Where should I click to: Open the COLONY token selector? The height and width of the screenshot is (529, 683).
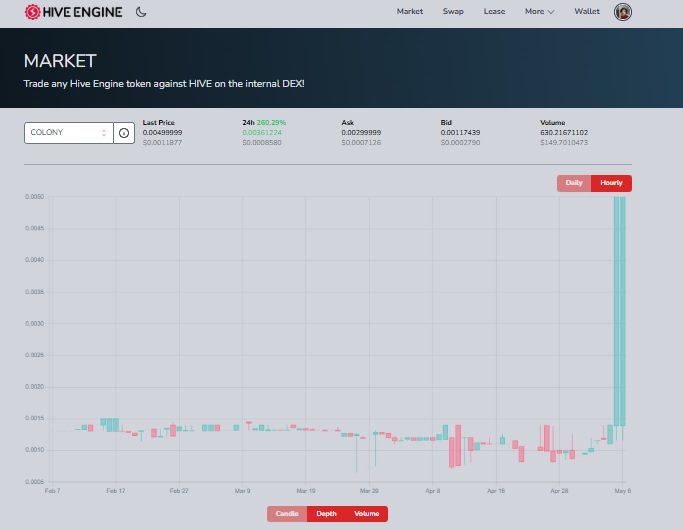point(69,133)
